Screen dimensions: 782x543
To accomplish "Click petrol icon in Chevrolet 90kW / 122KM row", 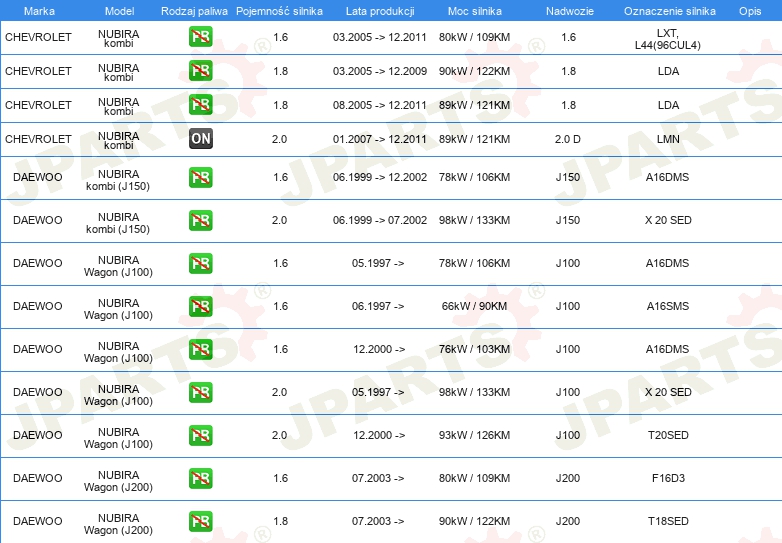I will (x=201, y=71).
